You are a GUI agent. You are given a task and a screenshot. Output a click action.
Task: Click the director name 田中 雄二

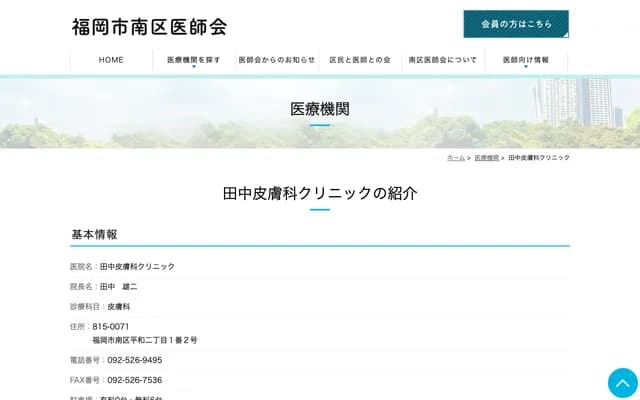[x=119, y=287]
